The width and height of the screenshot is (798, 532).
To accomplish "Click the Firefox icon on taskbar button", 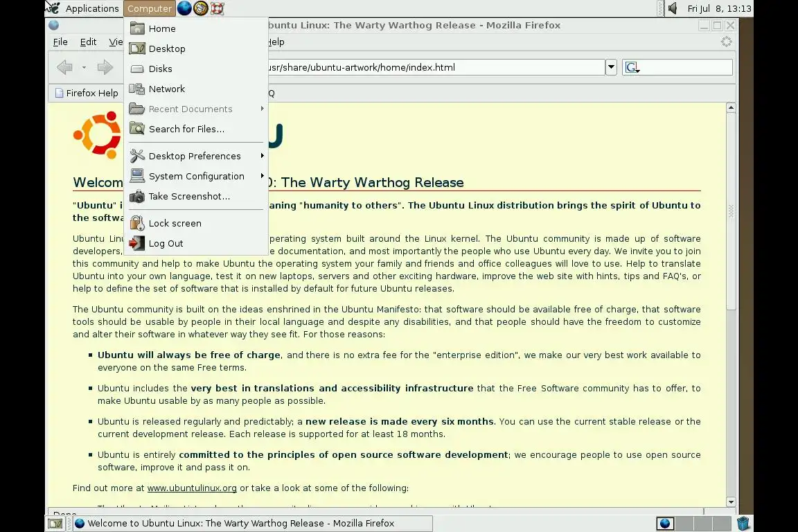I will (x=80, y=524).
